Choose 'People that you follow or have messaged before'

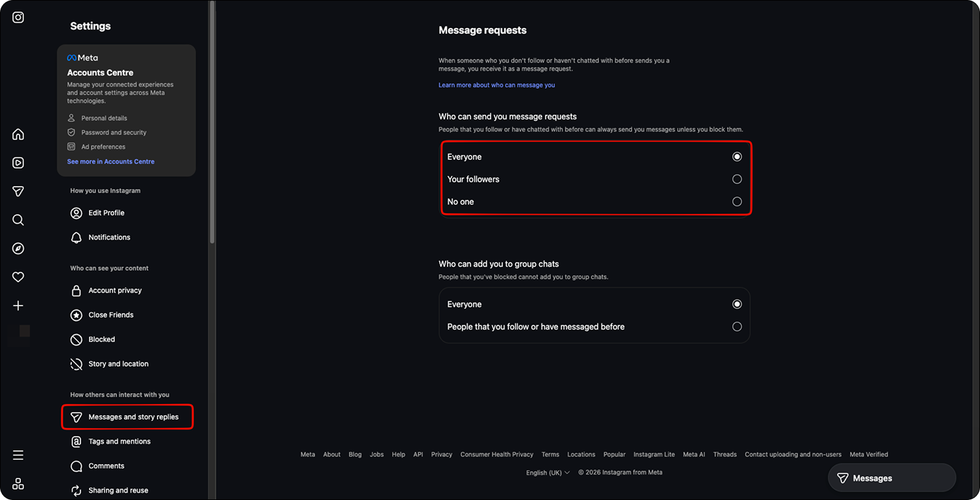pos(595,326)
